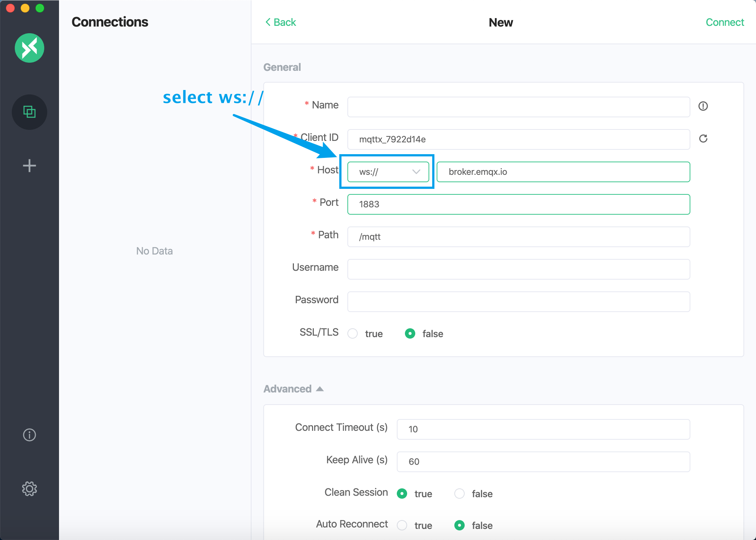Click the Password input field

pyautogui.click(x=518, y=301)
